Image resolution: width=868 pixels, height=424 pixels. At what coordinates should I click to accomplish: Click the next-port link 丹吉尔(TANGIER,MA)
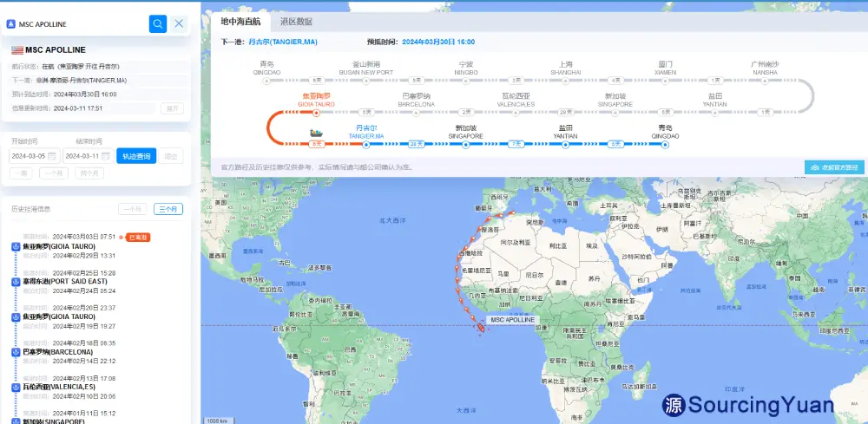(283, 42)
